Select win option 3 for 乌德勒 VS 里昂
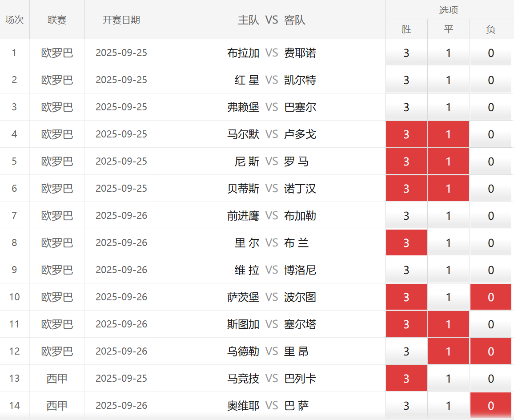The height and width of the screenshot is (420, 514). click(x=406, y=351)
